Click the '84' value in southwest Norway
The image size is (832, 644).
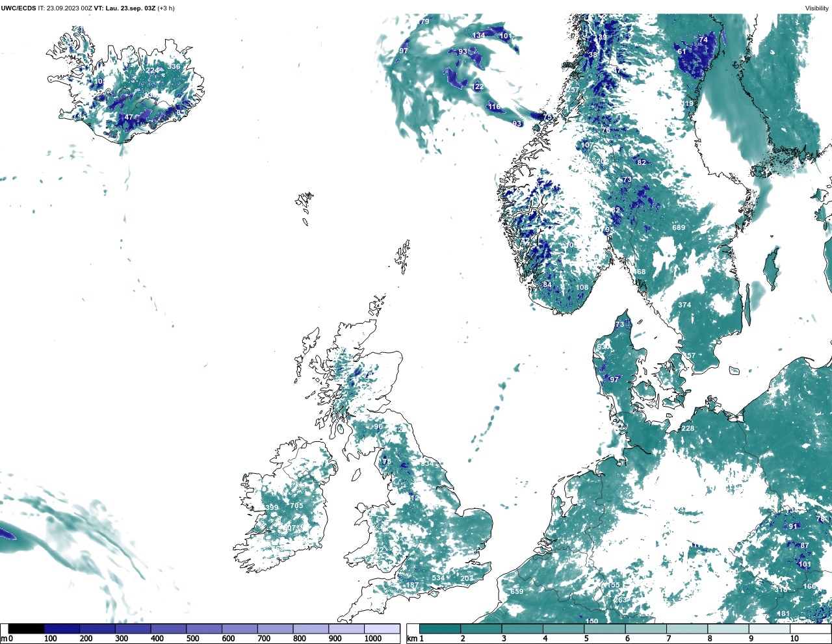point(547,285)
